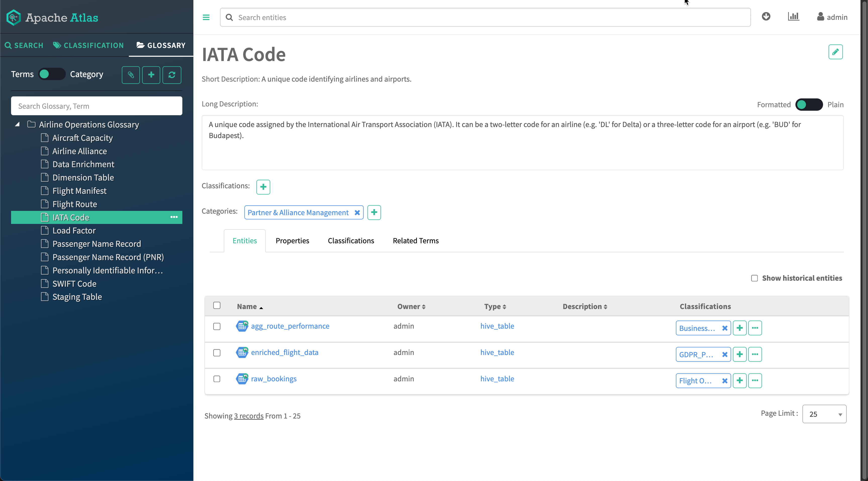This screenshot has height=481, width=868.
Task: Click the plus icon to create glossary term
Action: tap(151, 75)
